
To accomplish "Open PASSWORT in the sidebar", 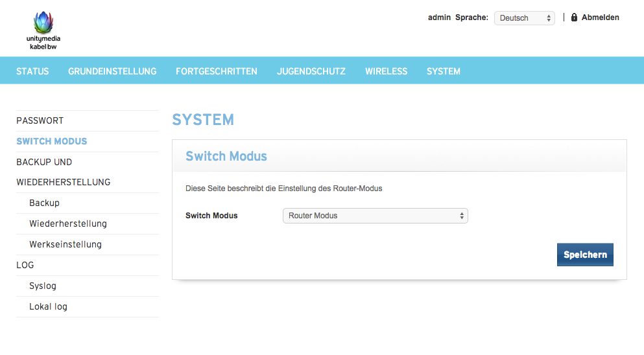I will pos(40,120).
